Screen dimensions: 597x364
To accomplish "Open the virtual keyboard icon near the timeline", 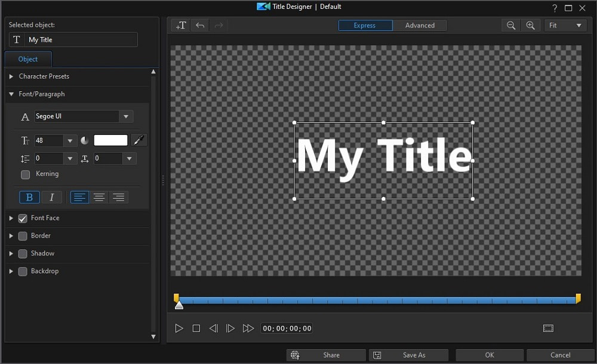I will [548, 328].
